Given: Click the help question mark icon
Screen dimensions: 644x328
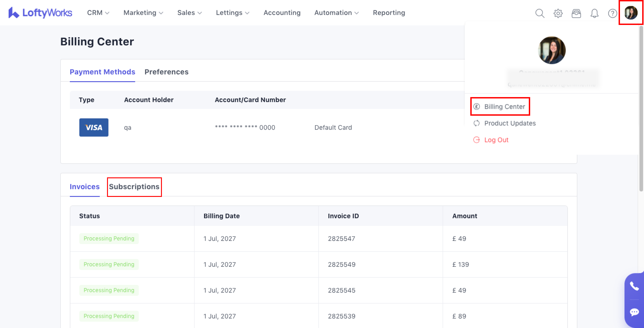Looking at the screenshot, I should 612,13.
